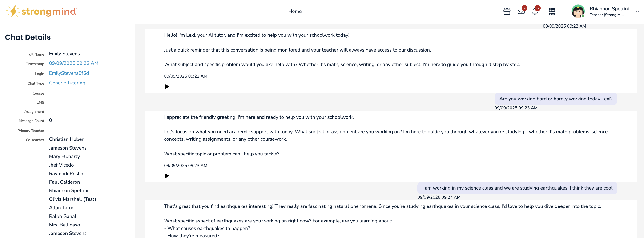Click the "hardly working" student message bubble
The width and height of the screenshot is (644, 238).
(x=555, y=99)
